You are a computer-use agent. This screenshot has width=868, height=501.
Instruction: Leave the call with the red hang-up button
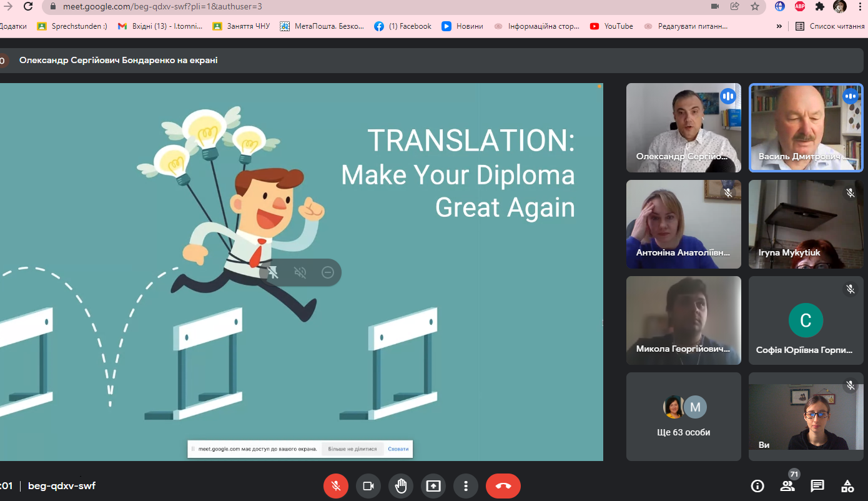click(503, 486)
